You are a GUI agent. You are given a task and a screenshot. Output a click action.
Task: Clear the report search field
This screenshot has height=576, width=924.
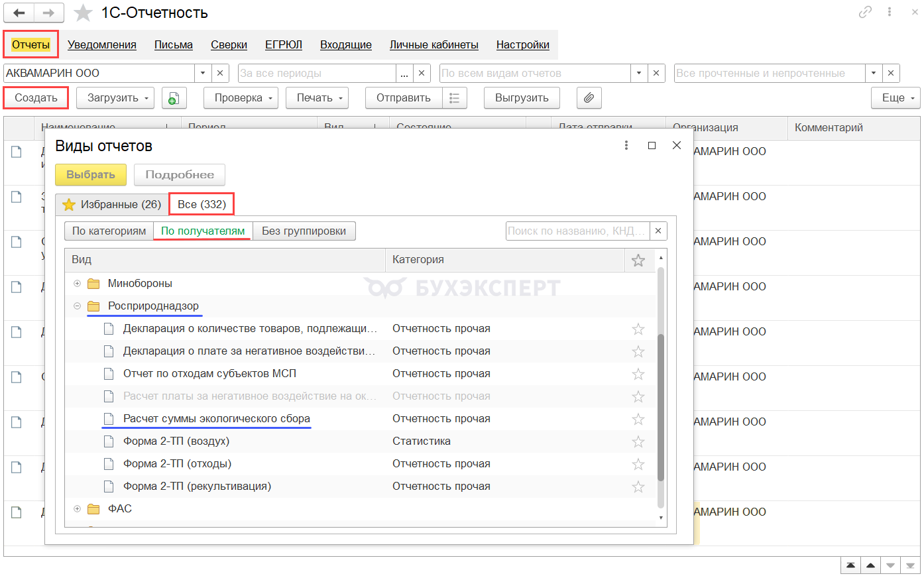coord(658,231)
